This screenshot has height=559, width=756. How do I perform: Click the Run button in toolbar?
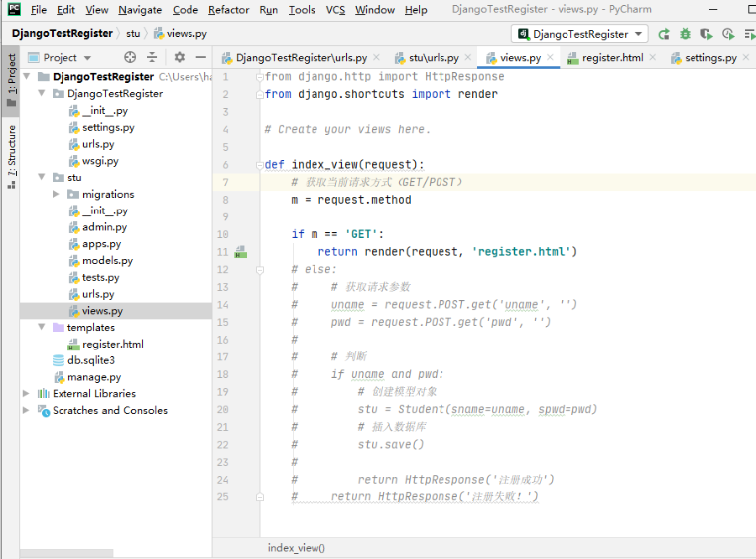(x=663, y=33)
